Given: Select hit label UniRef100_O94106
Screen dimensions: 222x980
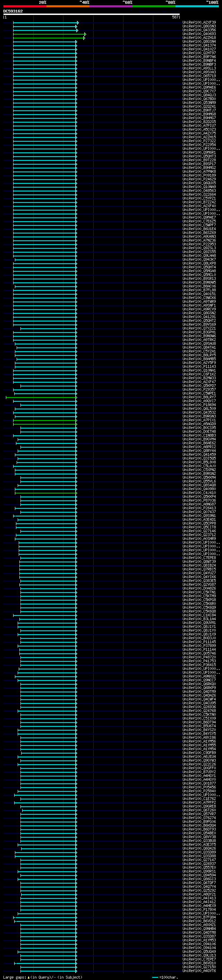Looking at the screenshot, I should [199, 944].
